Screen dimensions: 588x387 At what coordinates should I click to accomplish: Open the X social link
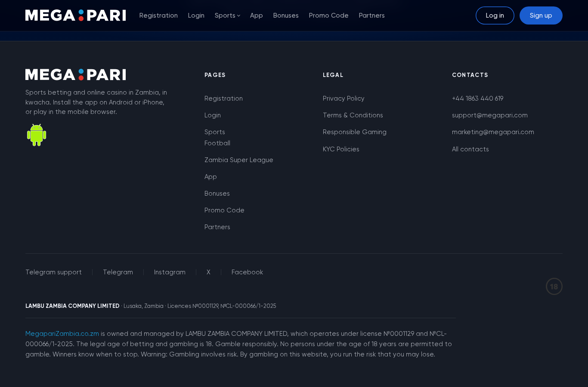pos(208,272)
